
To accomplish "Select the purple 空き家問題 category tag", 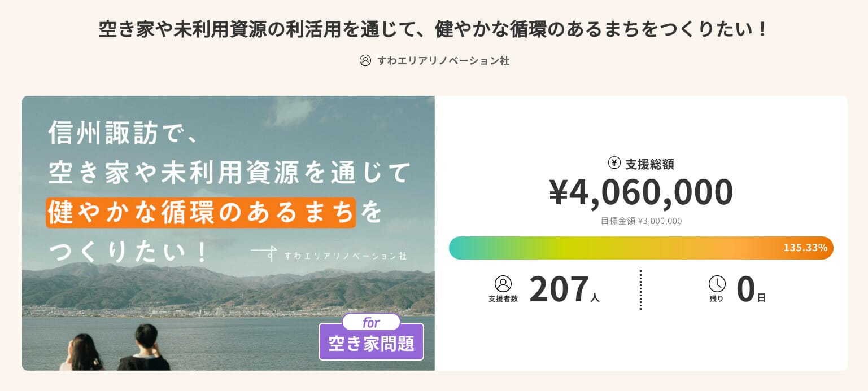I will point(371,344).
